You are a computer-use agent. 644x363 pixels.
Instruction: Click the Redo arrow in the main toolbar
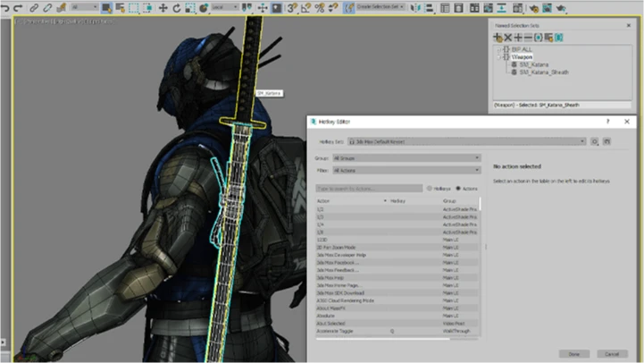(18, 7)
